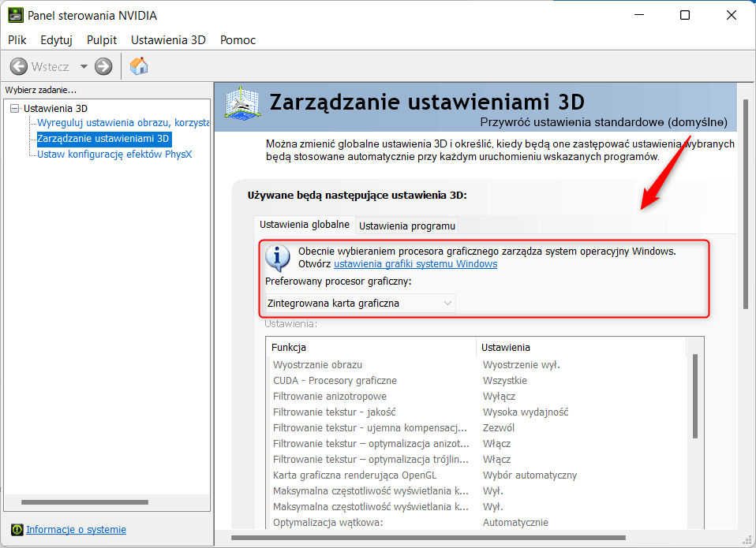Open Zintegrowana karta graficzna dropdown
The height and width of the screenshot is (548, 756).
coord(360,304)
